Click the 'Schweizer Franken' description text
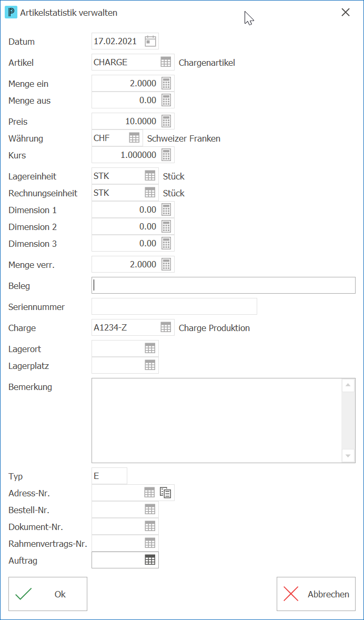Screen dimensions: 364x620 click(184, 138)
